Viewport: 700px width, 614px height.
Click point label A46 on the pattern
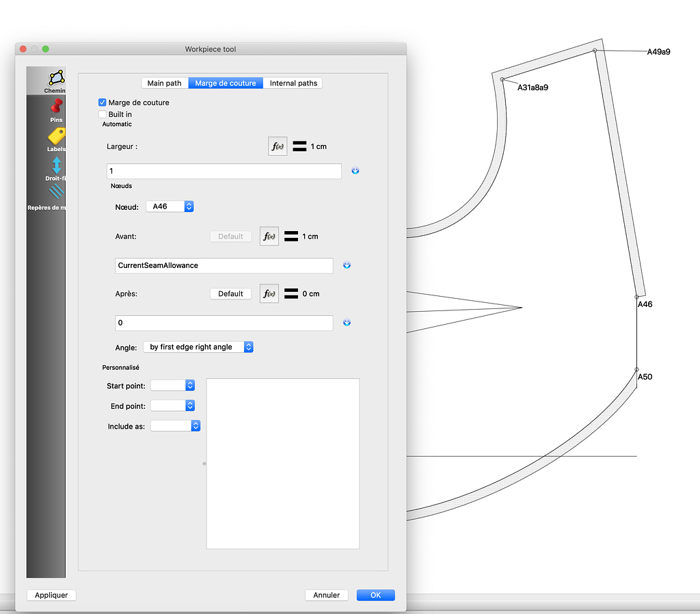point(645,304)
